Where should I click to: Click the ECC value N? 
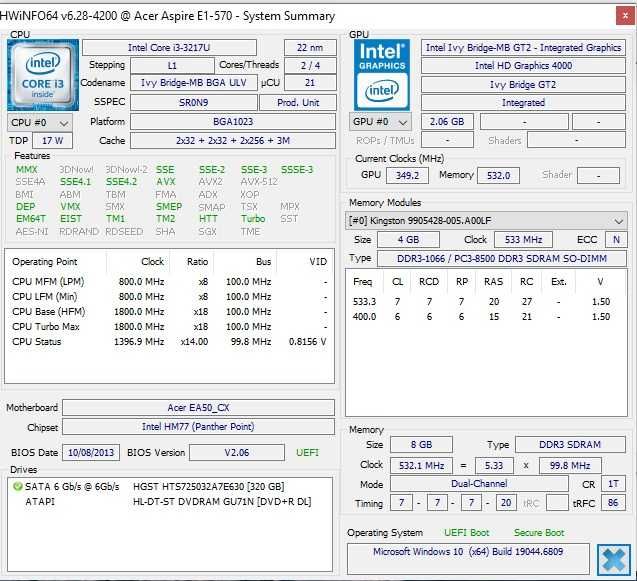click(x=616, y=239)
